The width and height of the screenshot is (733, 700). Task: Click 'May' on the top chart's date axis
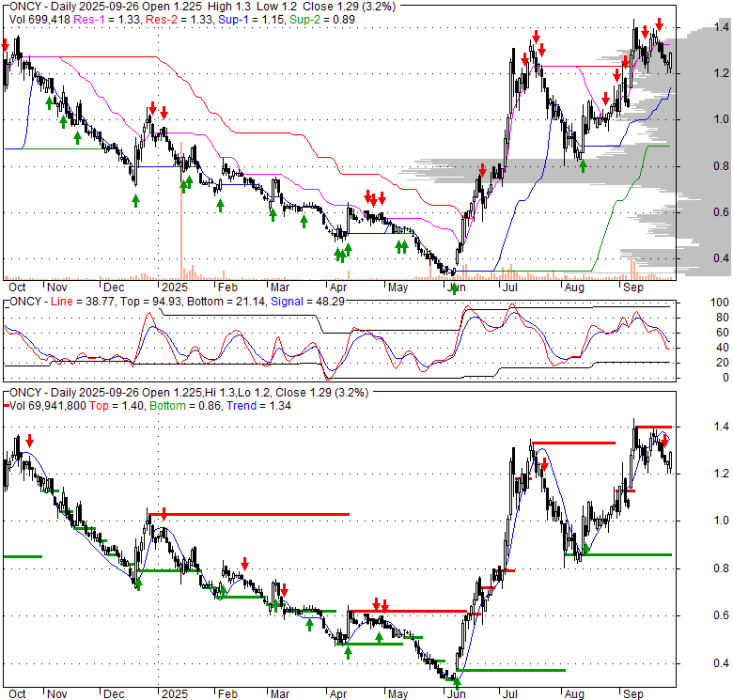pos(398,288)
